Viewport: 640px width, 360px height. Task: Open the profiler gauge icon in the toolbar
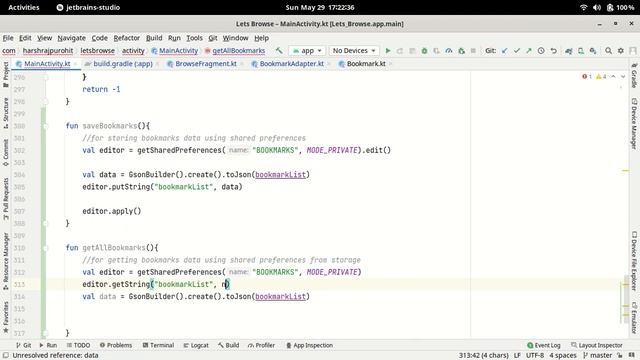(x=449, y=51)
